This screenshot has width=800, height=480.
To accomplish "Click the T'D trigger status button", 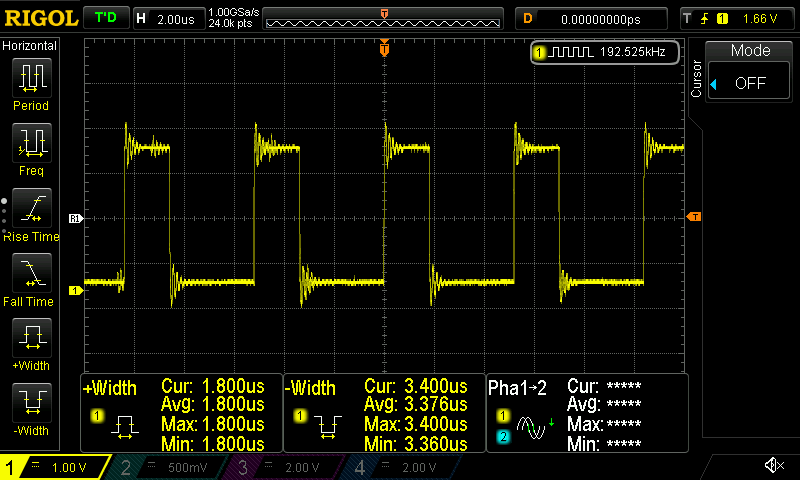I will [104, 18].
